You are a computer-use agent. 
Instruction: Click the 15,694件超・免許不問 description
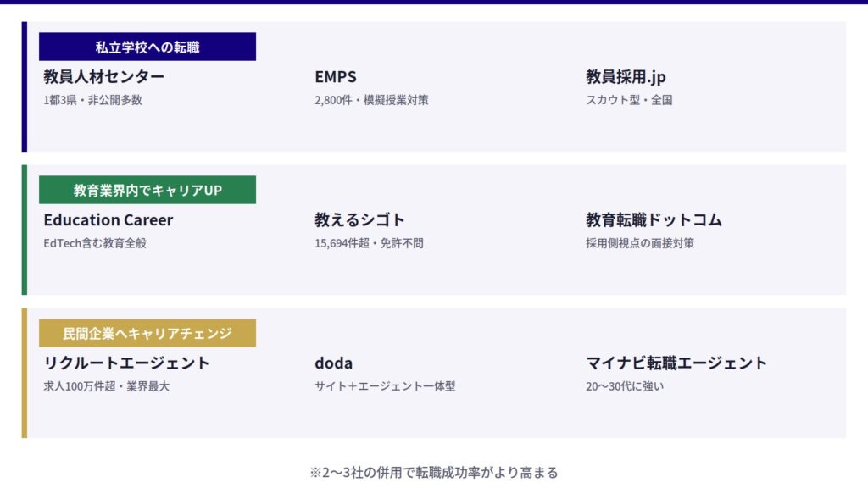point(369,243)
